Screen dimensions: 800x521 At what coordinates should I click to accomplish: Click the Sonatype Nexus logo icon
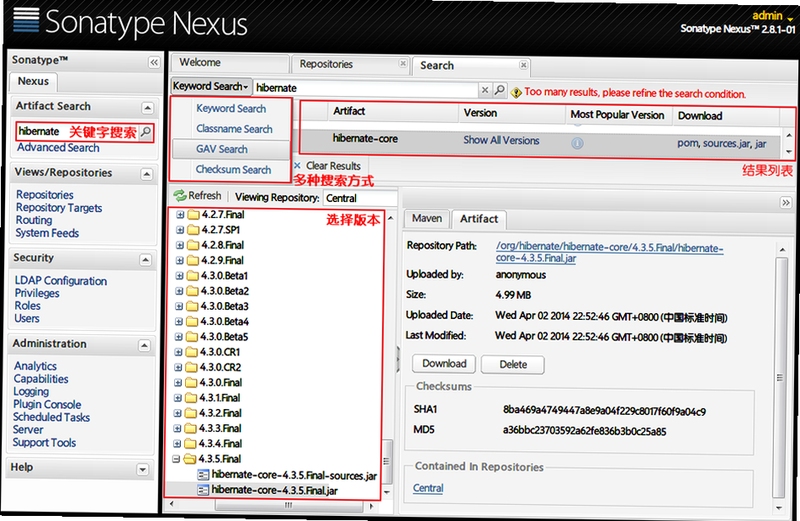(26, 20)
